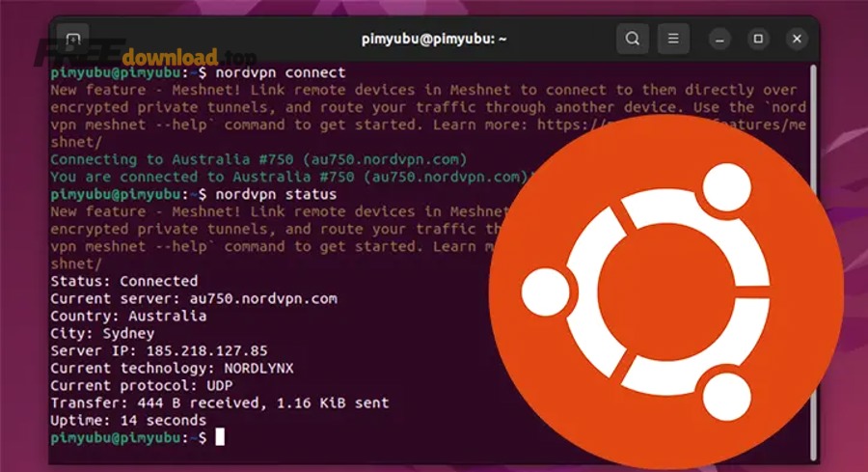Click the 'Status: Connected' line
The width and height of the screenshot is (868, 472).
124,281
